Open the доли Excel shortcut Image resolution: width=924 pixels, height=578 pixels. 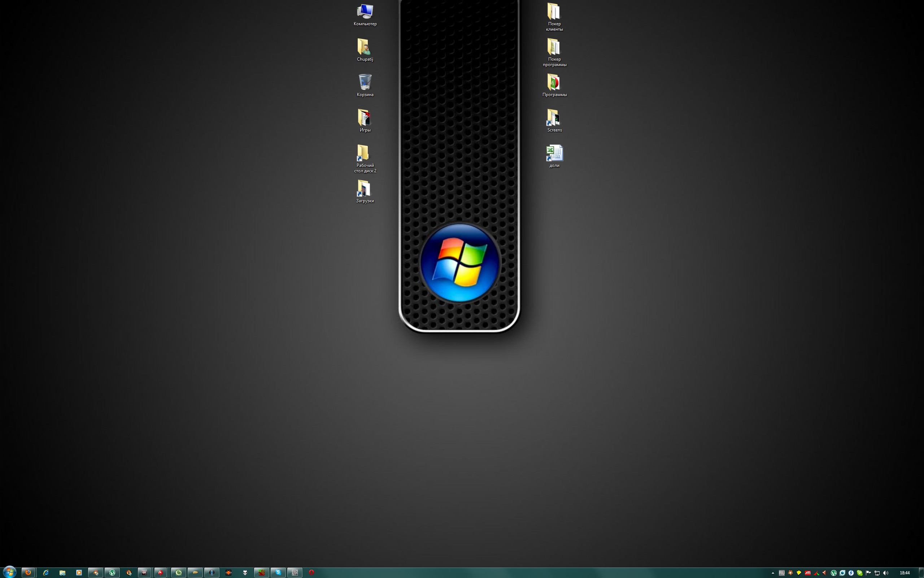click(x=554, y=156)
